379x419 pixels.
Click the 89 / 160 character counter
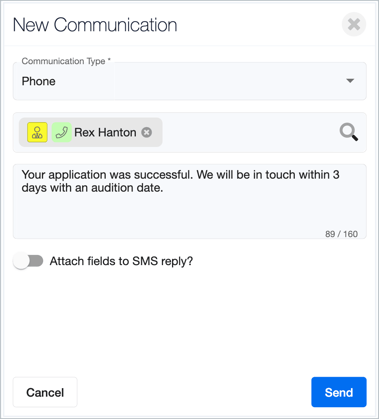[341, 234]
